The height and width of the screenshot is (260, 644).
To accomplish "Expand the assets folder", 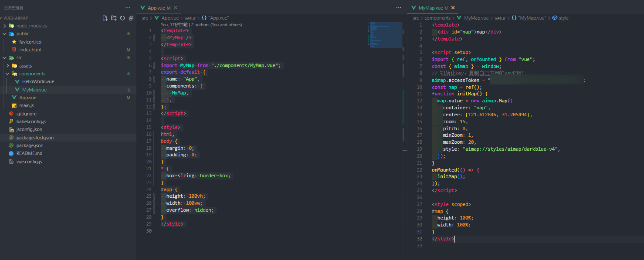I will (x=8, y=66).
